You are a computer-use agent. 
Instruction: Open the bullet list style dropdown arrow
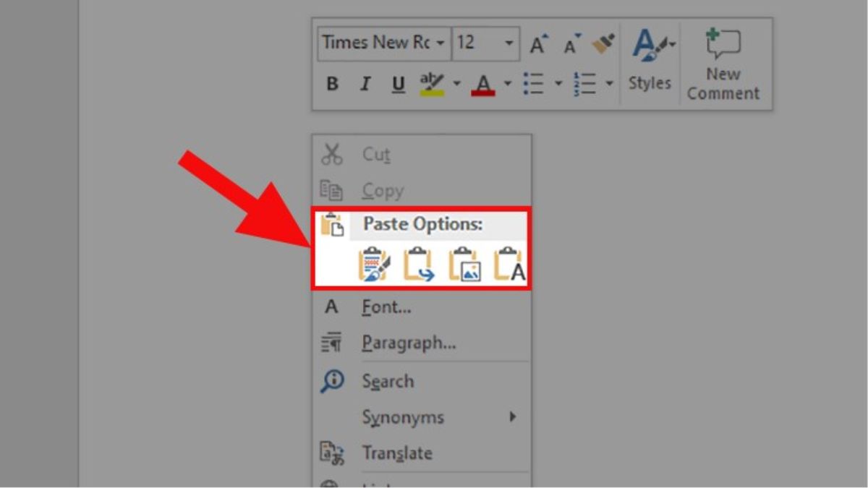click(x=558, y=84)
